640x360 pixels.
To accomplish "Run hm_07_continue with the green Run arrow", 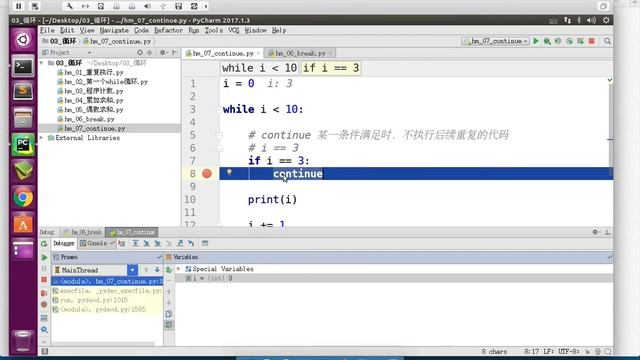I will point(536,41).
